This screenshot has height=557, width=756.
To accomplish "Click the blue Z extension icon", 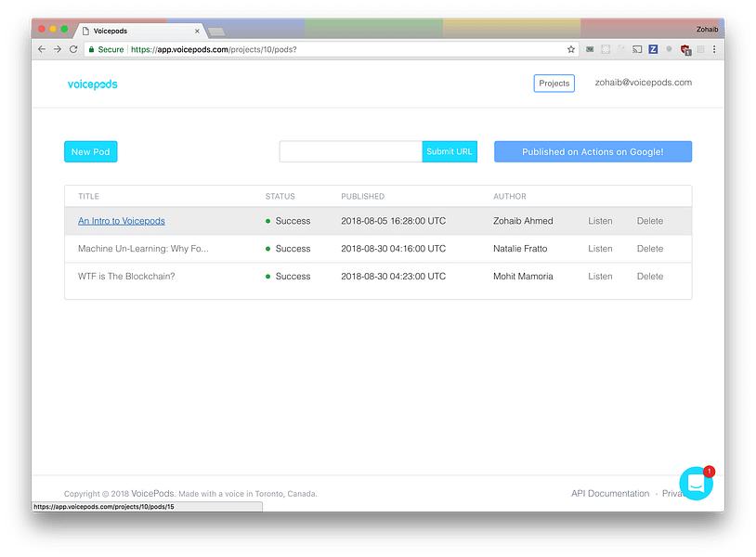I will pyautogui.click(x=653, y=49).
